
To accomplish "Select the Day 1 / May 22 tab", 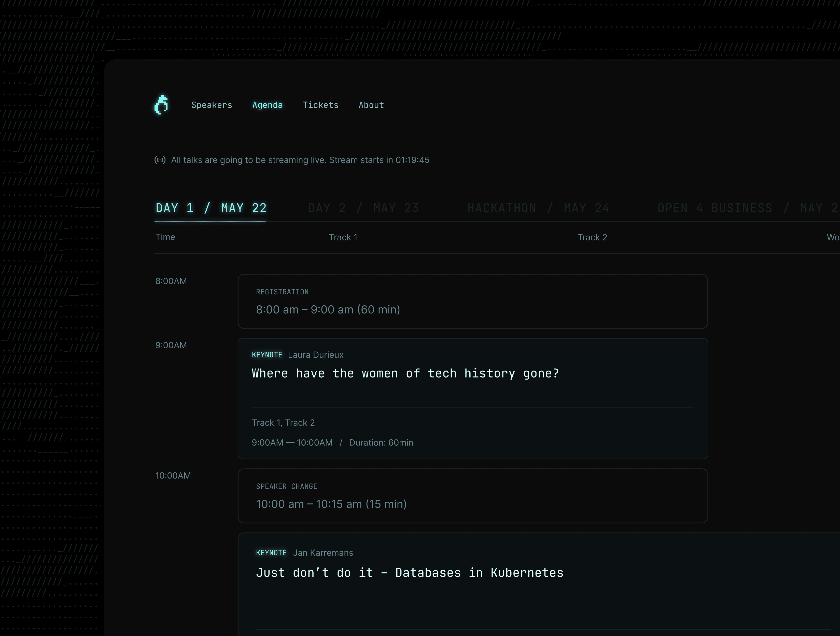I will tap(211, 208).
